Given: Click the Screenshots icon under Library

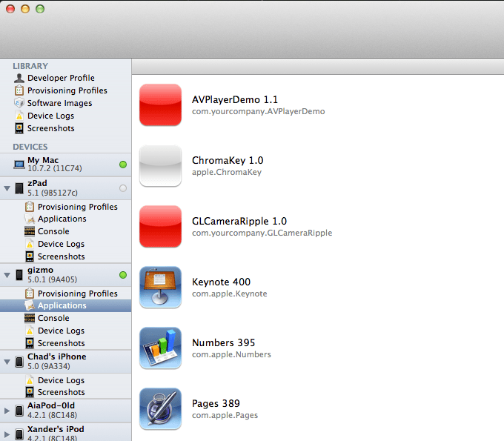Looking at the screenshot, I should click(19, 128).
